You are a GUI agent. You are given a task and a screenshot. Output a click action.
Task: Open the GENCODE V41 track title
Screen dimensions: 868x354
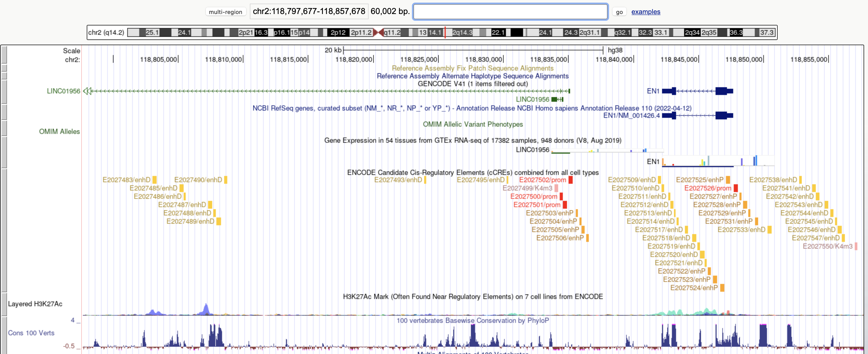[472, 84]
